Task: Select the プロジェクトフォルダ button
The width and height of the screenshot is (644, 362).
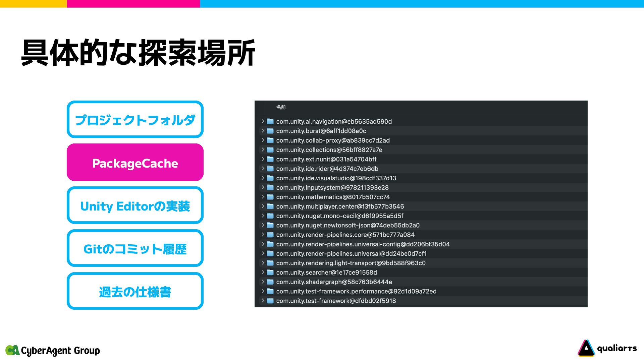Action: [135, 119]
